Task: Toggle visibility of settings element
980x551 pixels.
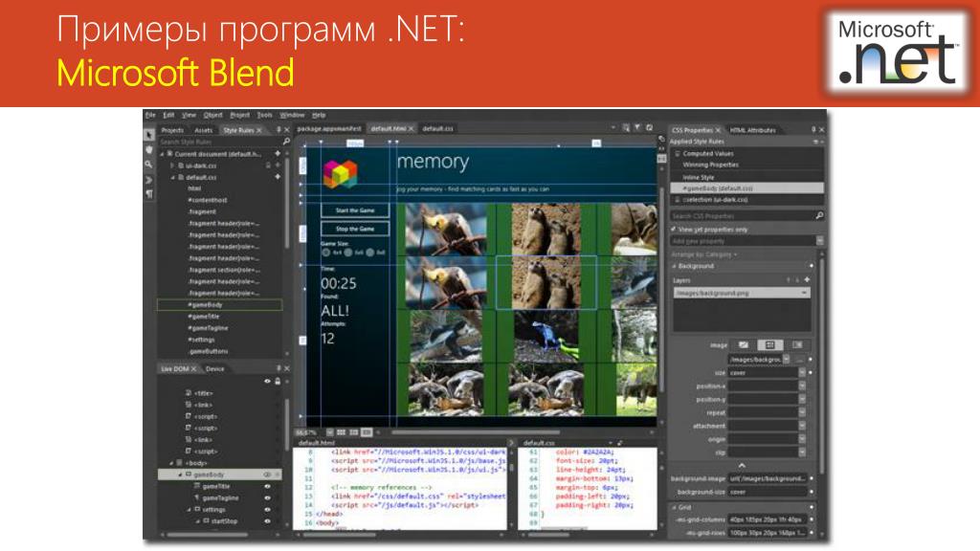Action: click(x=268, y=510)
